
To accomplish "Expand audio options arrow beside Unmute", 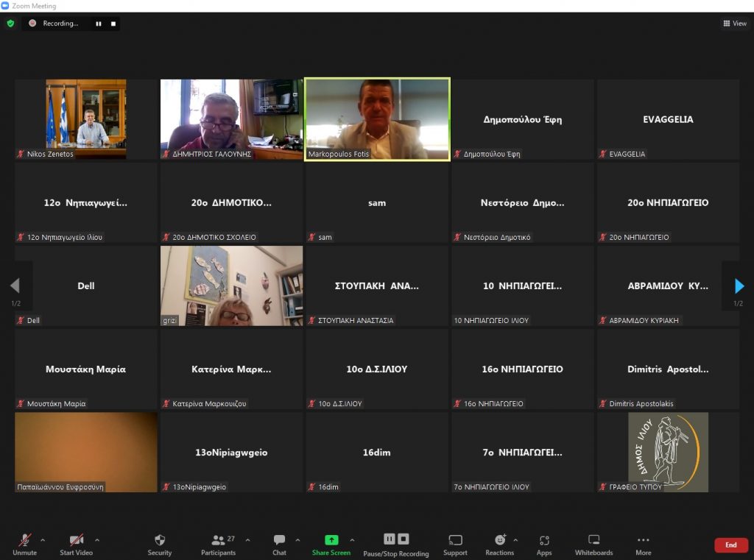I will (42, 539).
